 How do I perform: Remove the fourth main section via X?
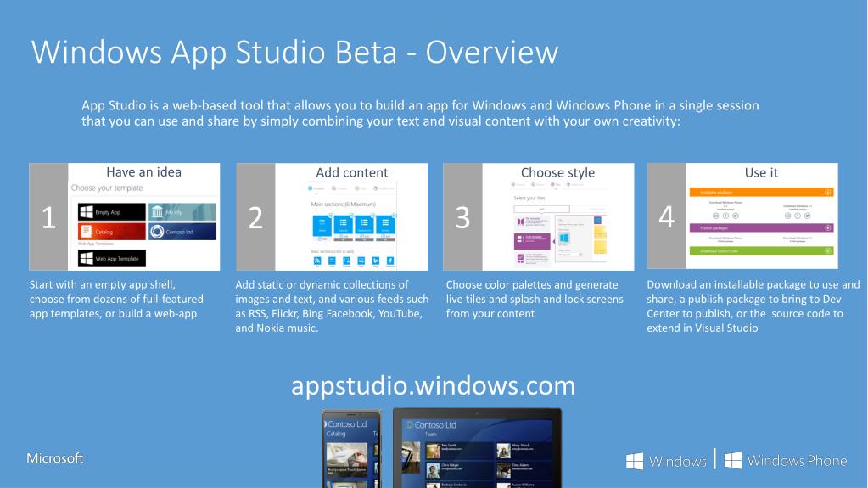[x=395, y=216]
